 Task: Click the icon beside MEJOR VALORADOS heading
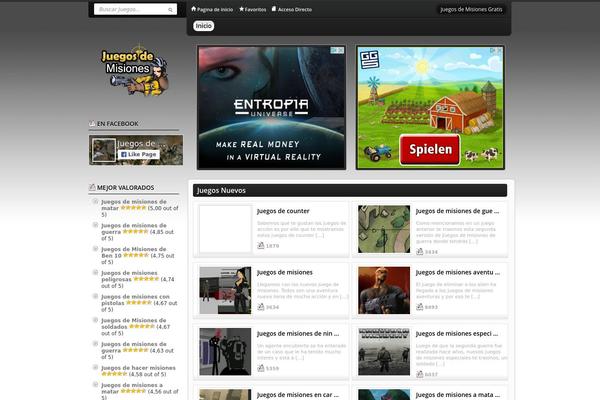(92, 187)
